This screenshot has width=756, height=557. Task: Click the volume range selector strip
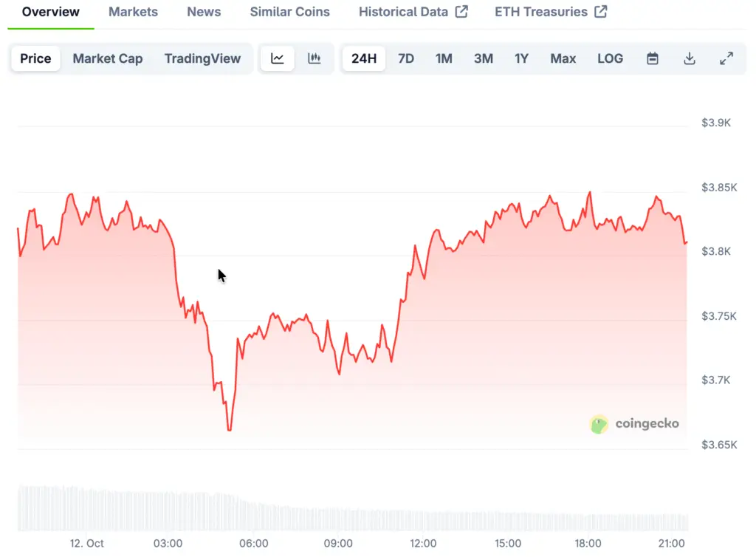point(352,509)
